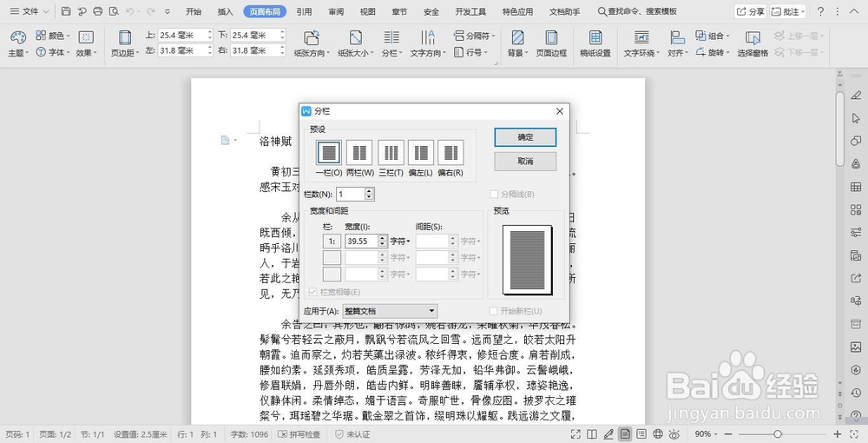Image resolution: width=868 pixels, height=443 pixels.
Task: Open the 主题 theme tool
Action: click(17, 43)
